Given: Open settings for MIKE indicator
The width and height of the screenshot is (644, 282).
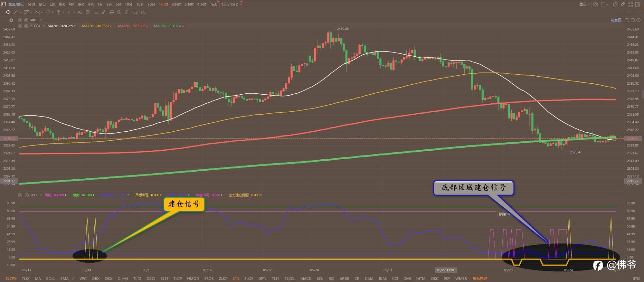Looking at the screenshot, I should point(20,20).
